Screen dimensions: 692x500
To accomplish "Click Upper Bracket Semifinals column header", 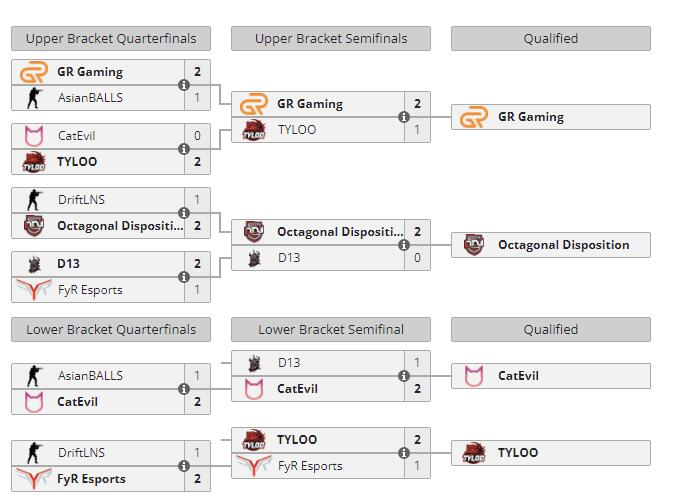I will coord(331,38).
